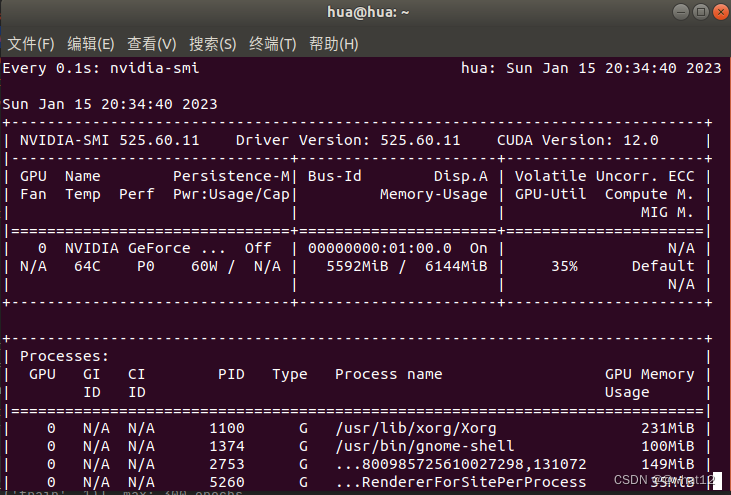The height and width of the screenshot is (495, 731).
Task: Click the P0 performance state value
Action: click(145, 266)
